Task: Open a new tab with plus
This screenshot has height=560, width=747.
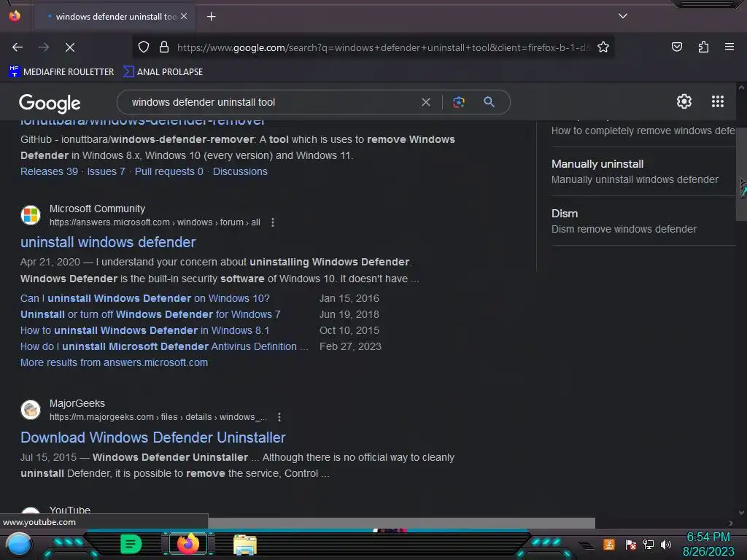Action: pos(211,17)
